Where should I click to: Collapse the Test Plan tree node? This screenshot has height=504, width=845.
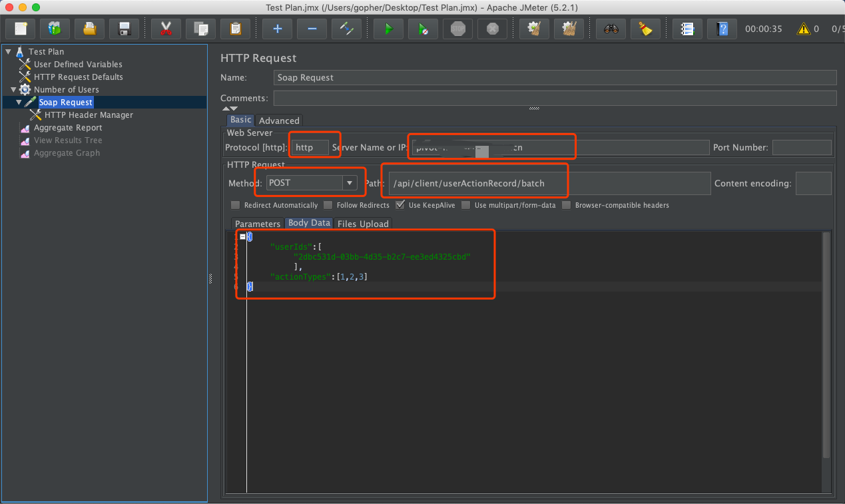[8, 51]
